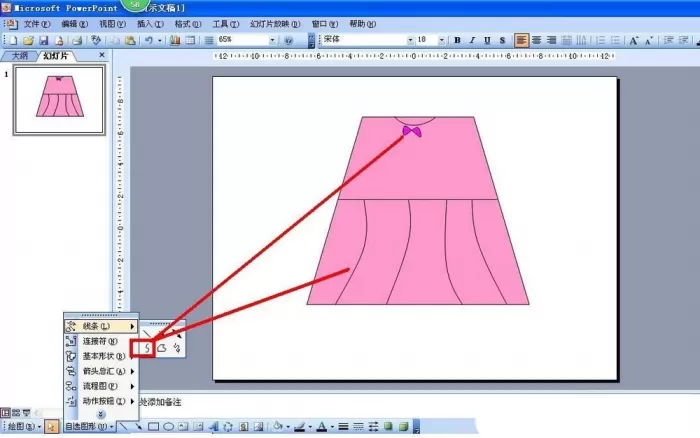The image size is (700, 438).
Task: Toggle Underline formatting
Action: (x=487, y=41)
